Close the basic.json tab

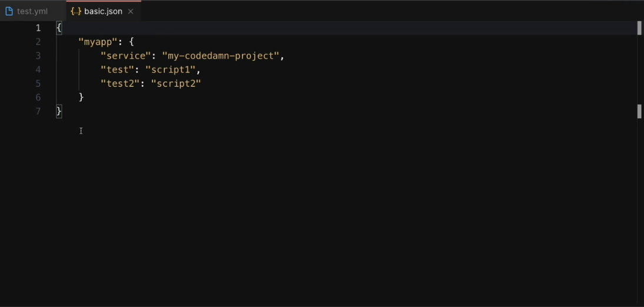coord(131,11)
